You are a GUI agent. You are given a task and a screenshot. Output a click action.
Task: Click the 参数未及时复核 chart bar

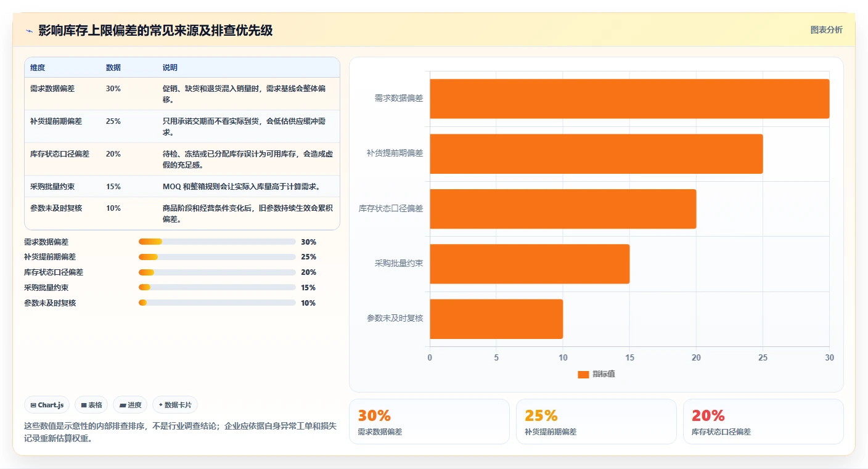point(496,319)
